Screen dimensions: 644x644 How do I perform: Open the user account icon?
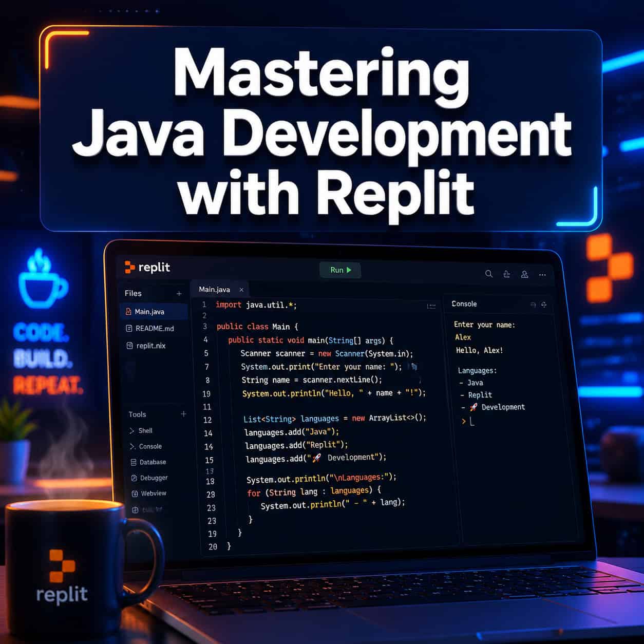point(524,274)
